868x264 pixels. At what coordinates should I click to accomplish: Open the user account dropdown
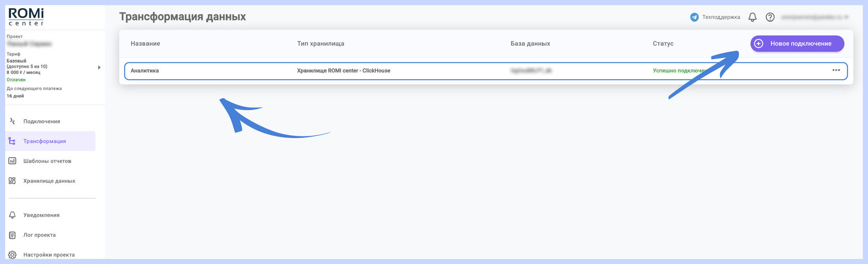[x=815, y=17]
